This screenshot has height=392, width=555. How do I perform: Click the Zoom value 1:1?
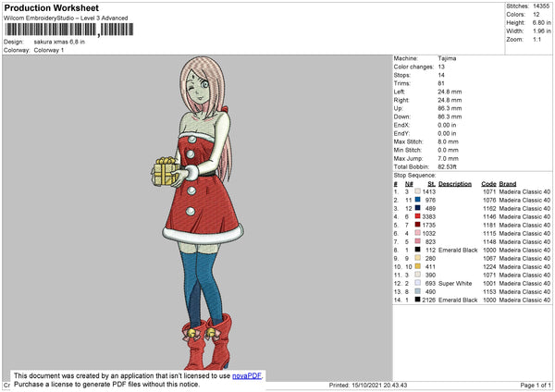pos(536,39)
